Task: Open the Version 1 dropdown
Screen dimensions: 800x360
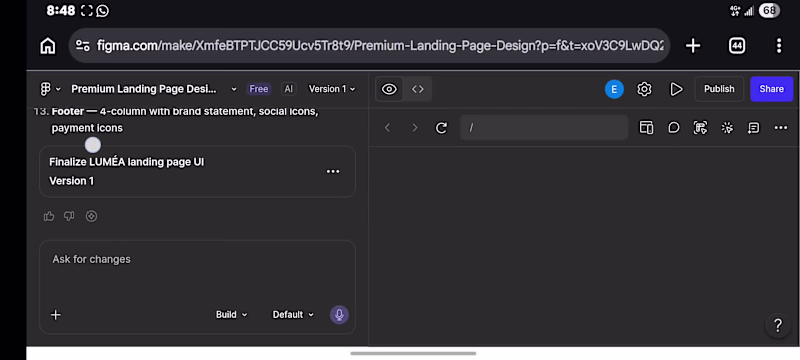Action: click(332, 89)
